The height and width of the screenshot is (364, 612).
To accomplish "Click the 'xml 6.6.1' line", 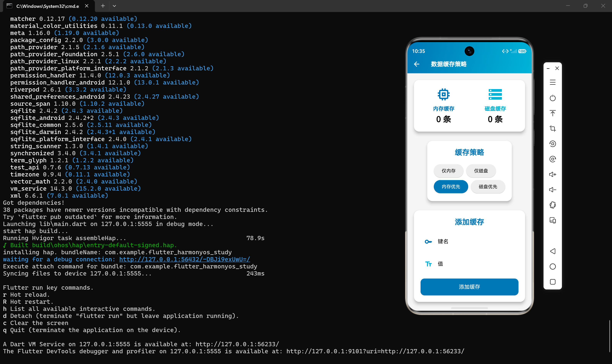I will [59, 196].
